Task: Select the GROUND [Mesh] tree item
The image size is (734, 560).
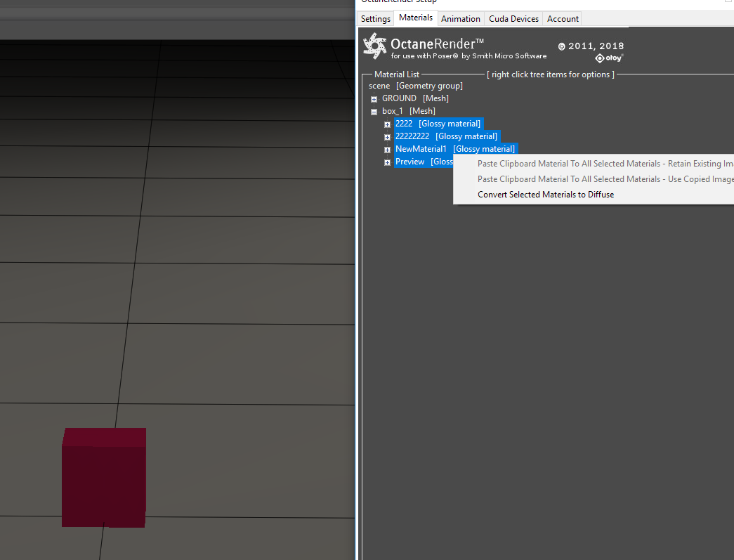Action: click(x=415, y=98)
